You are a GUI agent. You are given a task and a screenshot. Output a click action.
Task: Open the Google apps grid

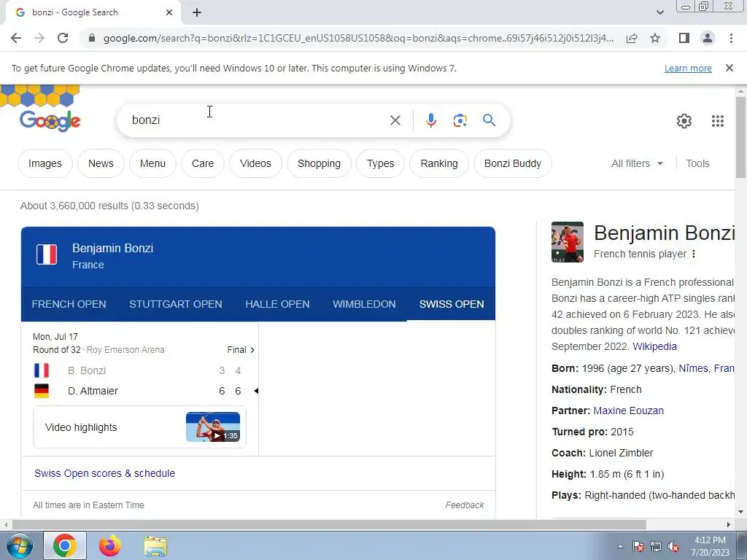(x=718, y=121)
